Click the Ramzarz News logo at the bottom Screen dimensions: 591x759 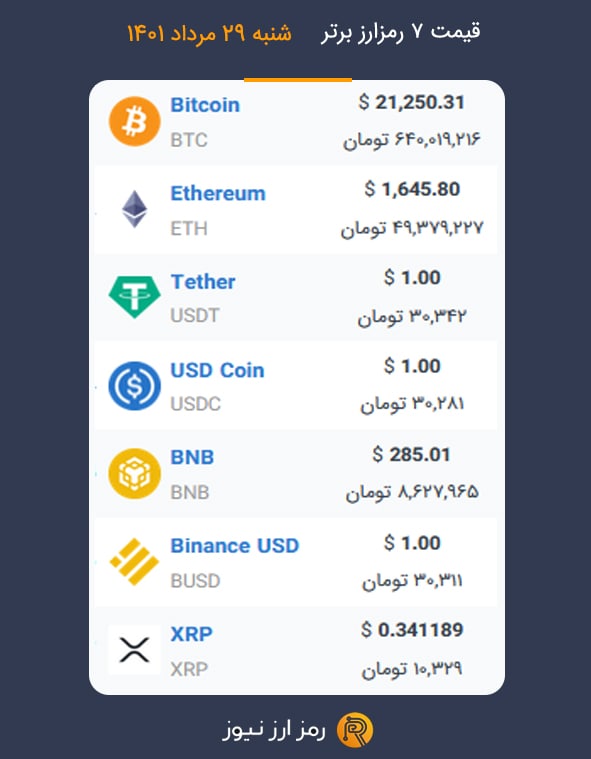pyautogui.click(x=355, y=729)
